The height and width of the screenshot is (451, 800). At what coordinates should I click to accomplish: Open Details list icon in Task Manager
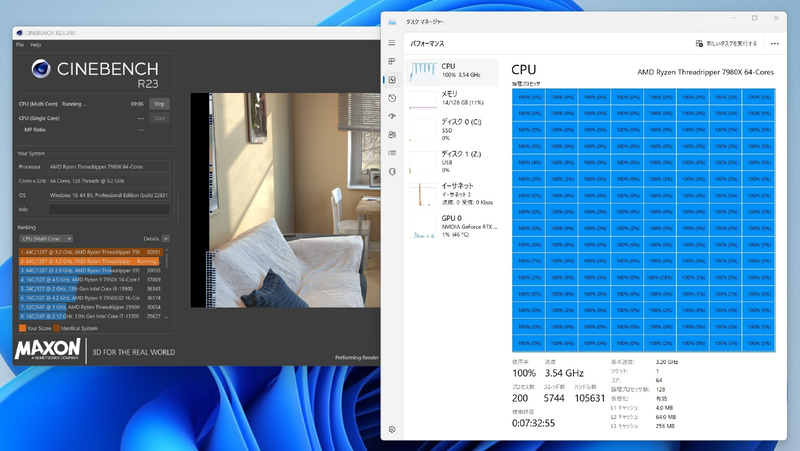coord(392,153)
